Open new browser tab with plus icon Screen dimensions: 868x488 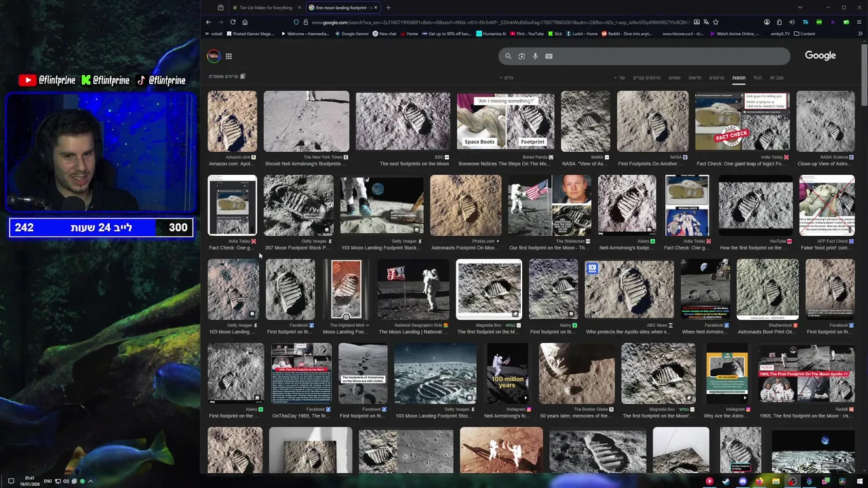388,7
